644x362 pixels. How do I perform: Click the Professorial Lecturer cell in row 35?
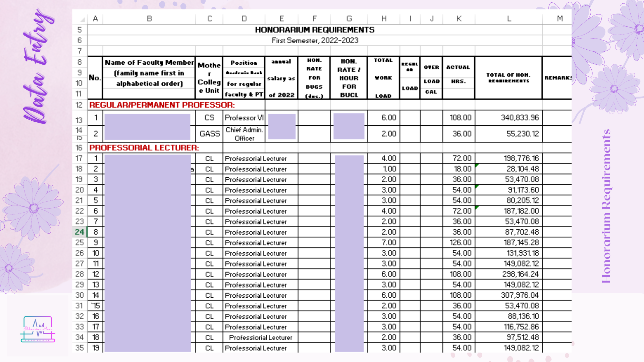[256, 348]
